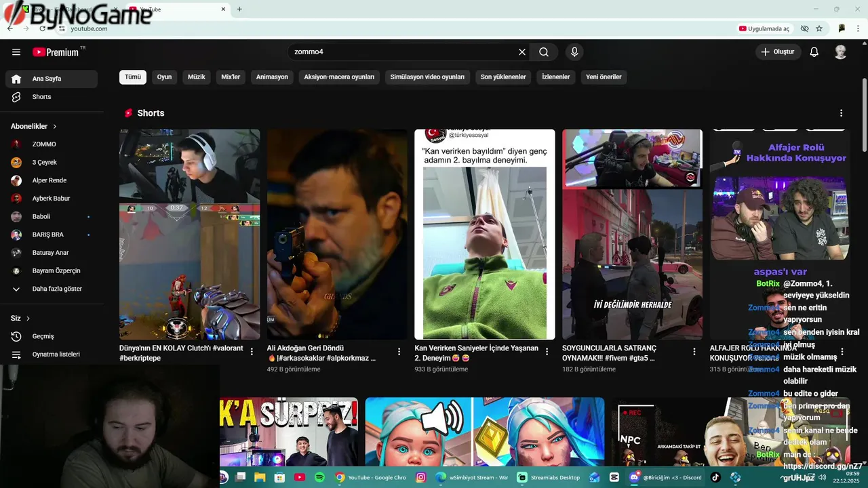
Task: Select the Simülasyon video oyunları chip
Action: (427, 77)
